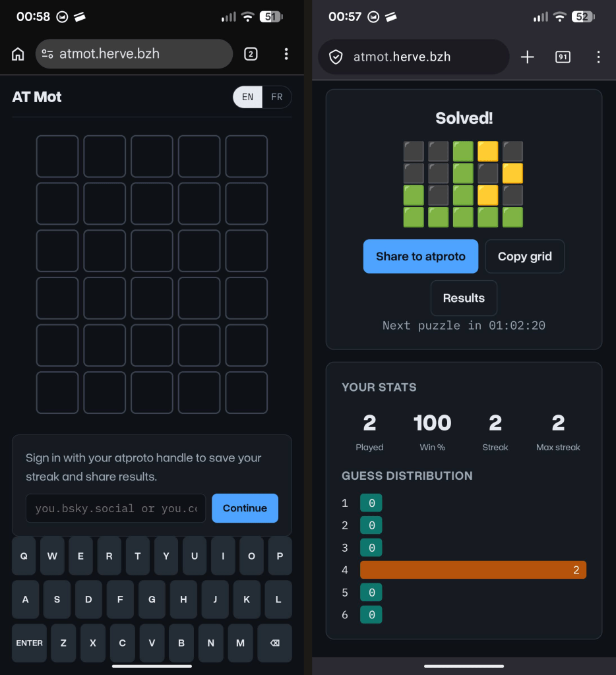Tap the home icon in left browser

click(18, 54)
